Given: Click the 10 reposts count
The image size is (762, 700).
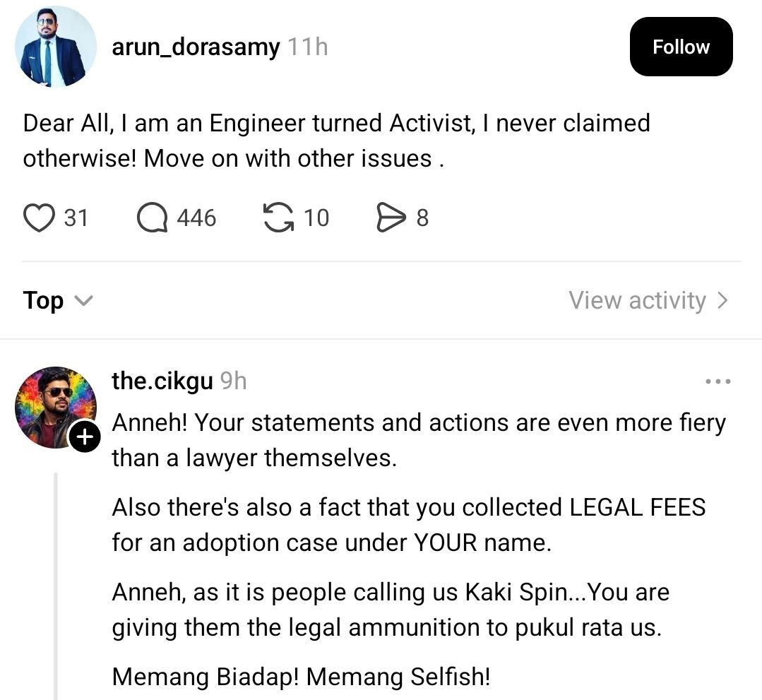Looking at the screenshot, I should coord(316,218).
